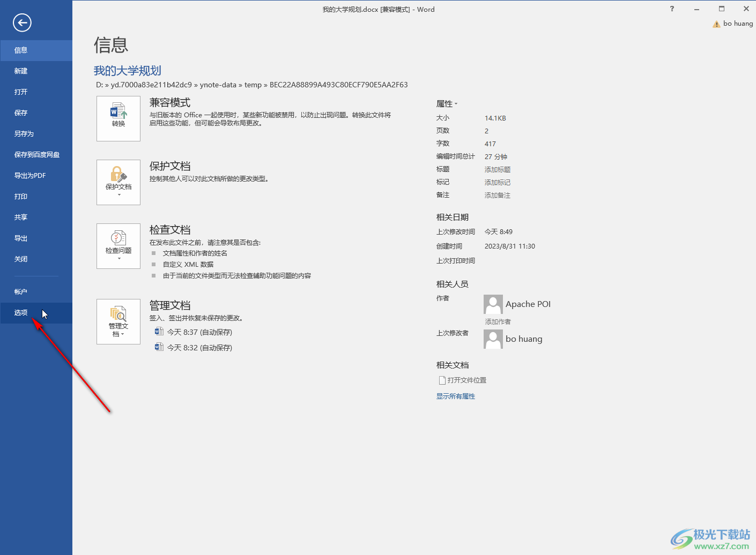Open the Protect Document (保护文档) lock button
Screen dimensions: 756x555
(x=118, y=182)
